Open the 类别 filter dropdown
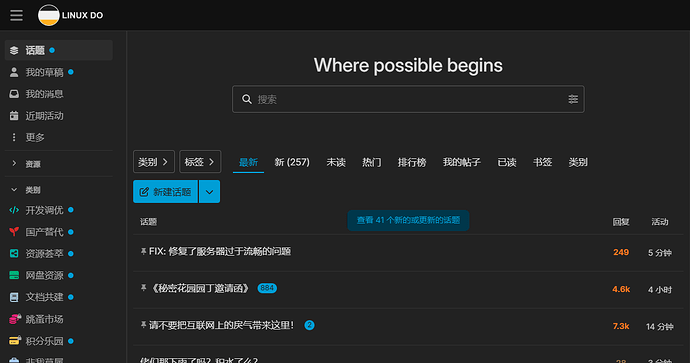 tap(154, 162)
